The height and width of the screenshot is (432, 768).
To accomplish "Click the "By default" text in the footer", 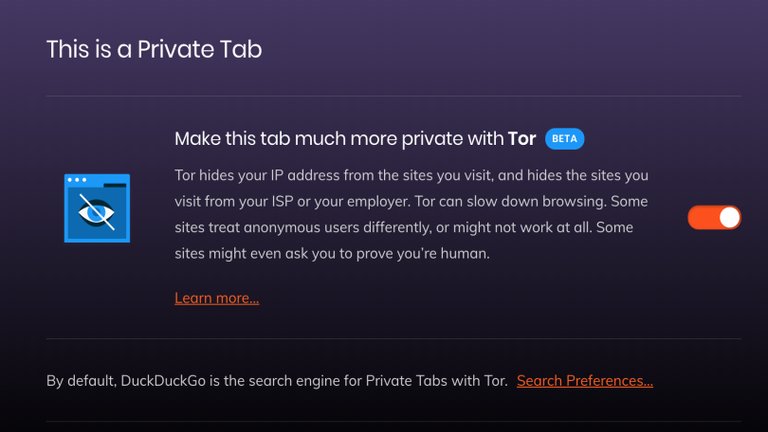I will pyautogui.click(x=80, y=381).
